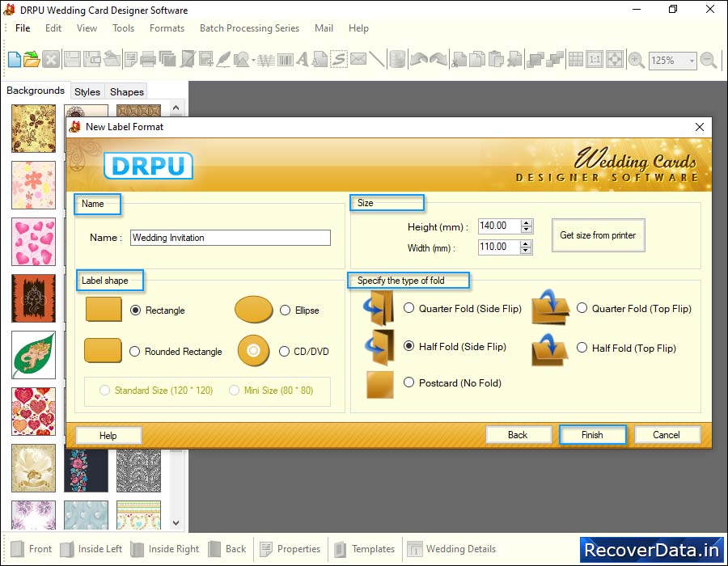Click the Undo arrow icon
Image resolution: width=728 pixels, height=566 pixels.
click(419, 60)
